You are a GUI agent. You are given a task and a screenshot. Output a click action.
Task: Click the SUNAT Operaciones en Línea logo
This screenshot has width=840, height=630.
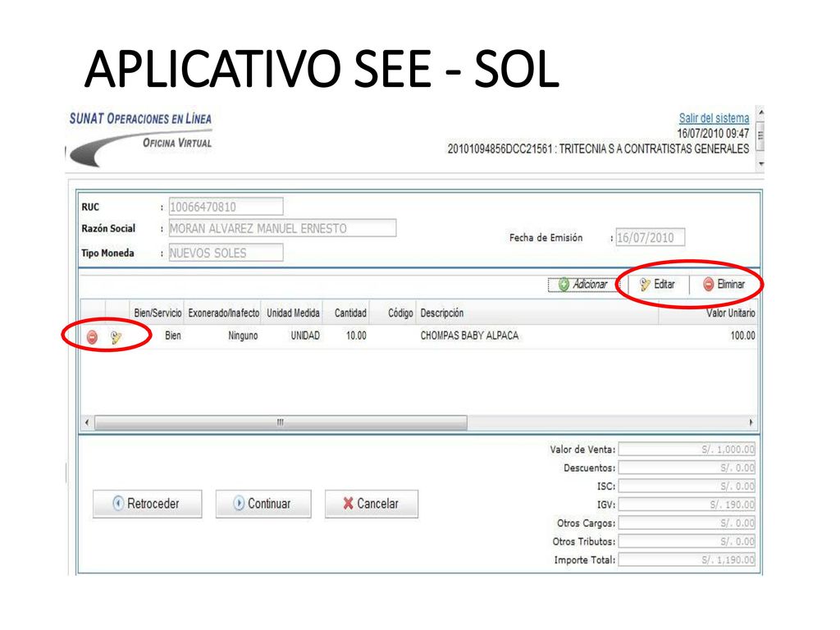(x=140, y=138)
